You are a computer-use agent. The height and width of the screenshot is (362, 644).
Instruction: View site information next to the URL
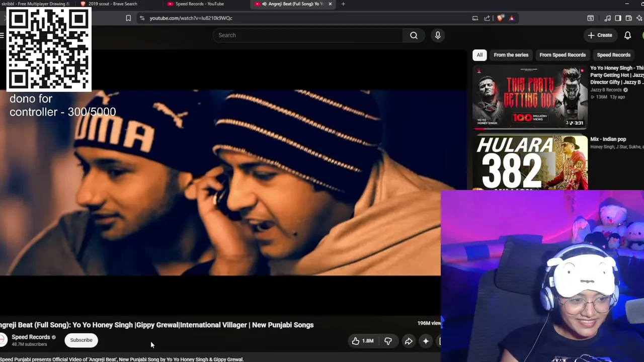click(142, 18)
